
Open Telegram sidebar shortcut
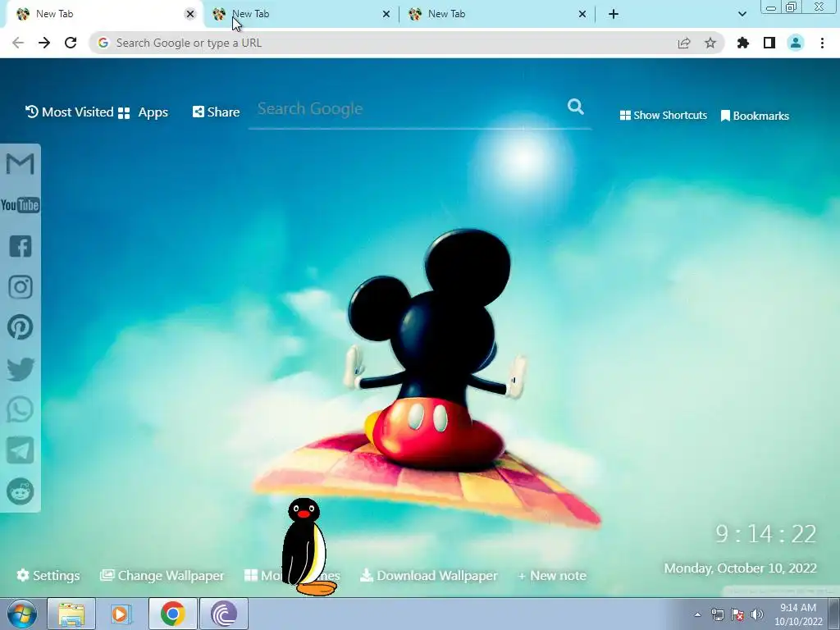pos(21,450)
